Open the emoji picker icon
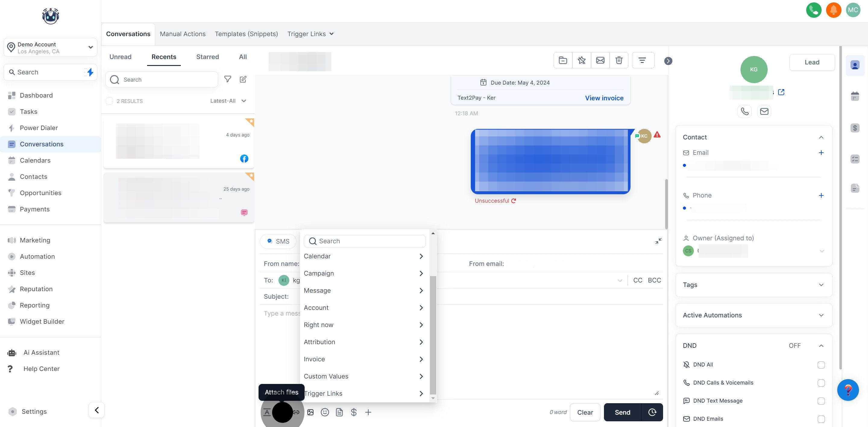This screenshot has height=427, width=868. pyautogui.click(x=325, y=412)
